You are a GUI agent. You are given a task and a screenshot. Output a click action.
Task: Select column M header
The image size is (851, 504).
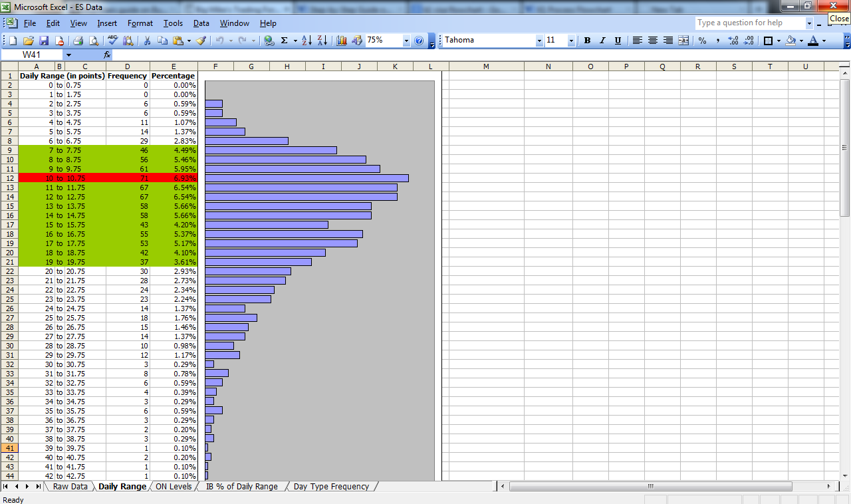click(x=486, y=66)
